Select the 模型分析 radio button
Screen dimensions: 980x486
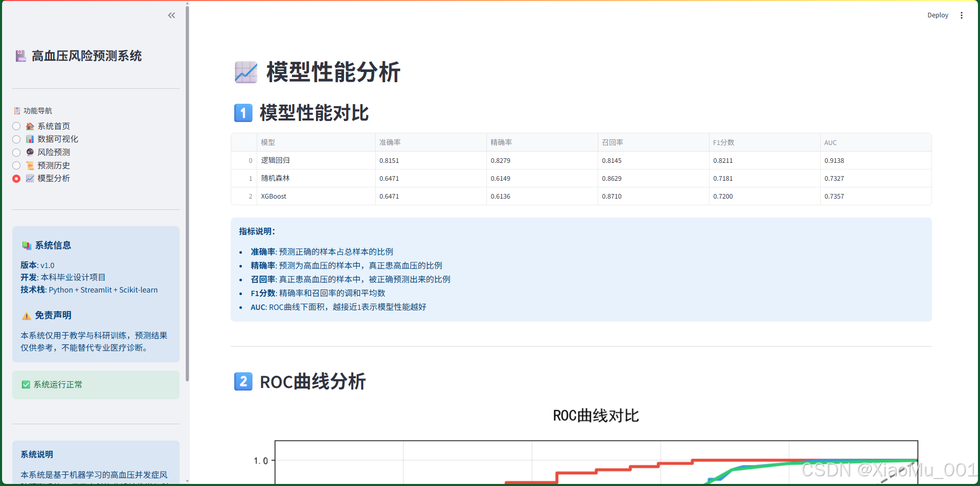(x=16, y=178)
